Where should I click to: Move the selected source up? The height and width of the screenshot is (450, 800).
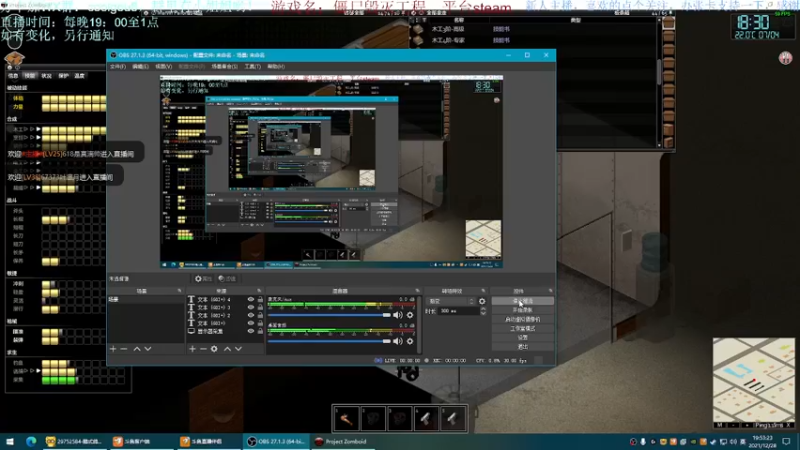click(x=228, y=349)
